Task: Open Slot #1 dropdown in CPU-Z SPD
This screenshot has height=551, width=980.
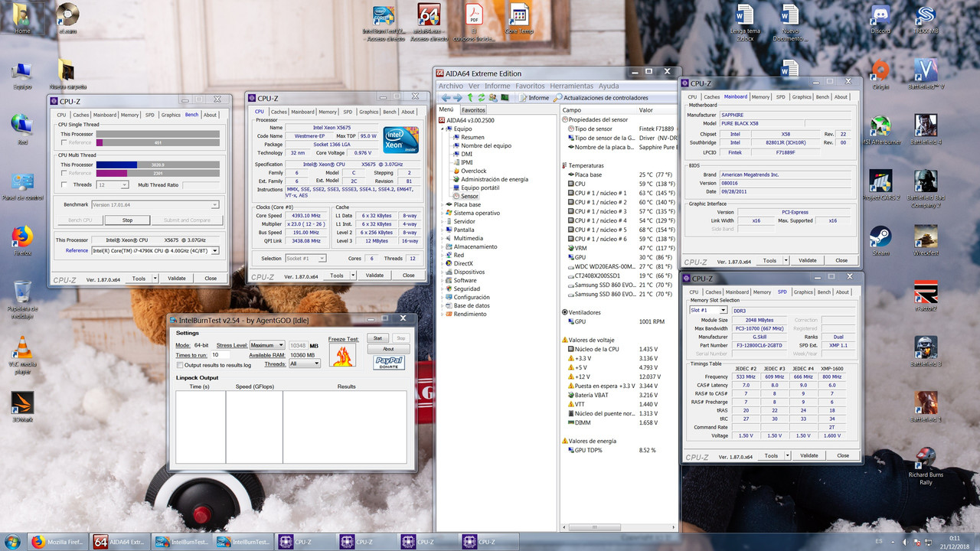Action: click(x=709, y=310)
